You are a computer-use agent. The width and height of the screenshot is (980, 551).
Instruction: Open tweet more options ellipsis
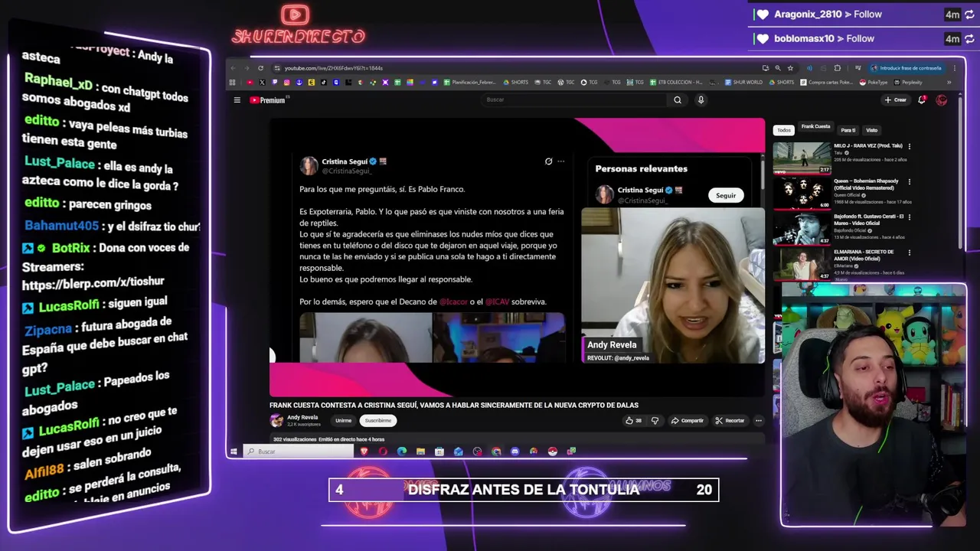click(x=561, y=161)
